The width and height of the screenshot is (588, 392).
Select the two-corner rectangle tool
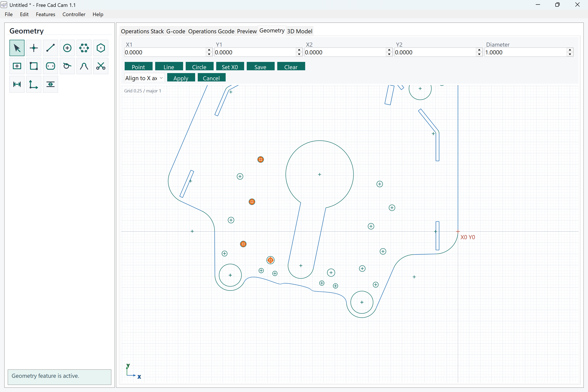[34, 66]
